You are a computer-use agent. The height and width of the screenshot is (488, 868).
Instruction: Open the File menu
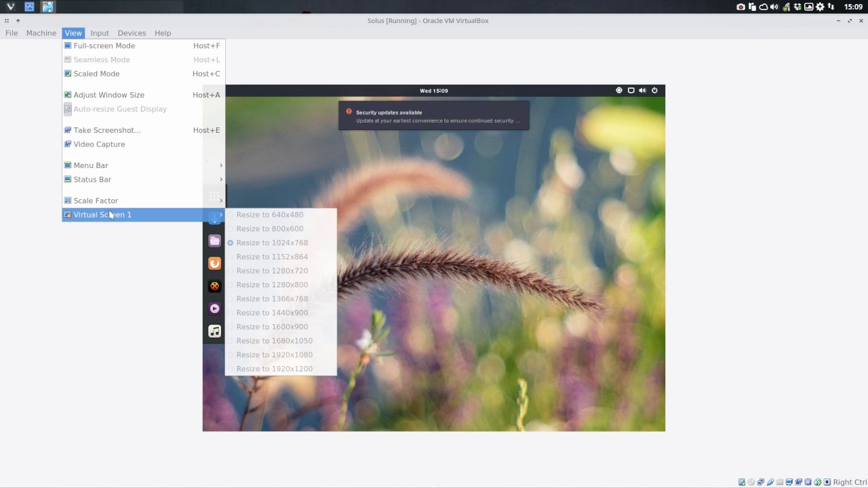coord(12,33)
